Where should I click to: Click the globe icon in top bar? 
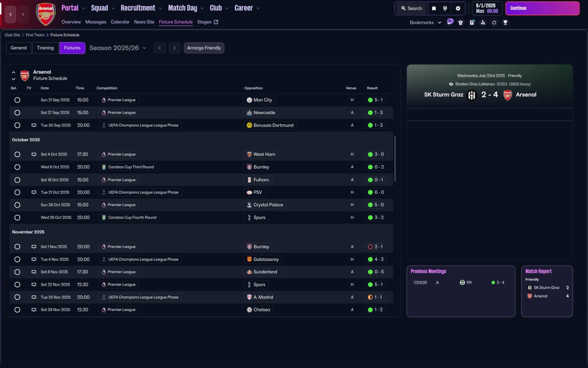[445, 8]
